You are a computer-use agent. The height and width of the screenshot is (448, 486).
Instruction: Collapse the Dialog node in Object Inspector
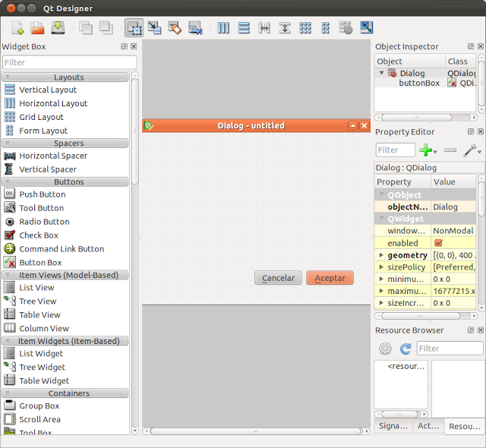click(381, 73)
